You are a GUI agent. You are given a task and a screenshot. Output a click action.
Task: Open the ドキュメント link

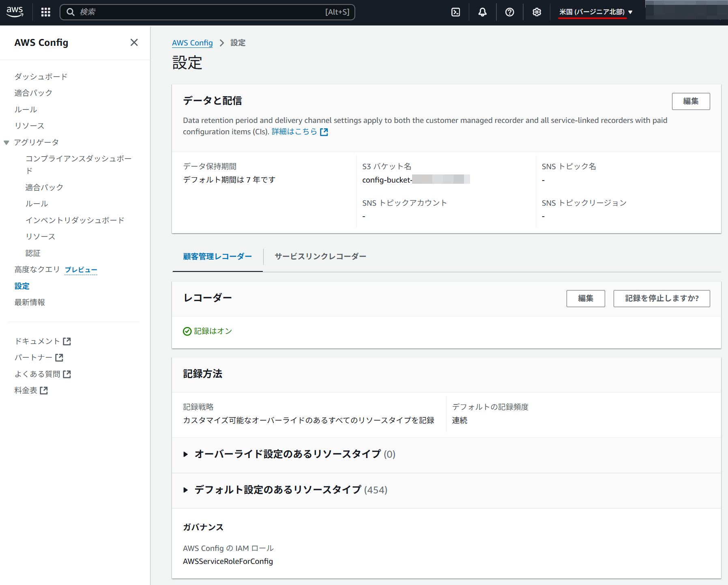[x=37, y=341]
